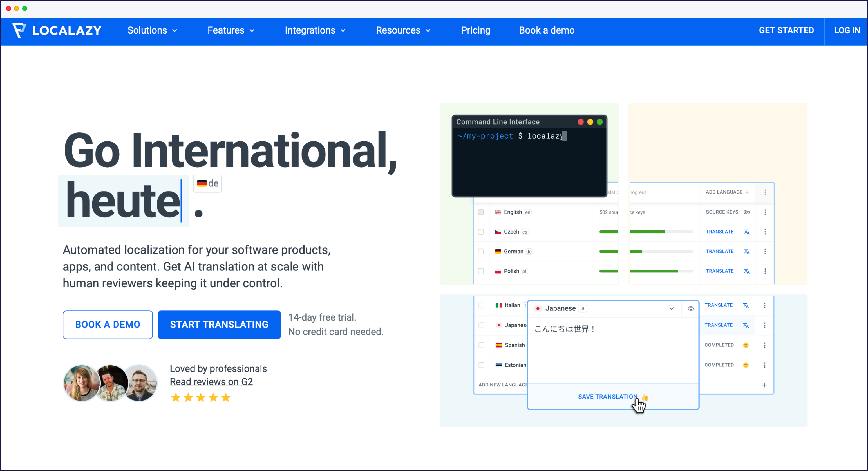
Task: Click the animated word heute
Action: point(123,201)
